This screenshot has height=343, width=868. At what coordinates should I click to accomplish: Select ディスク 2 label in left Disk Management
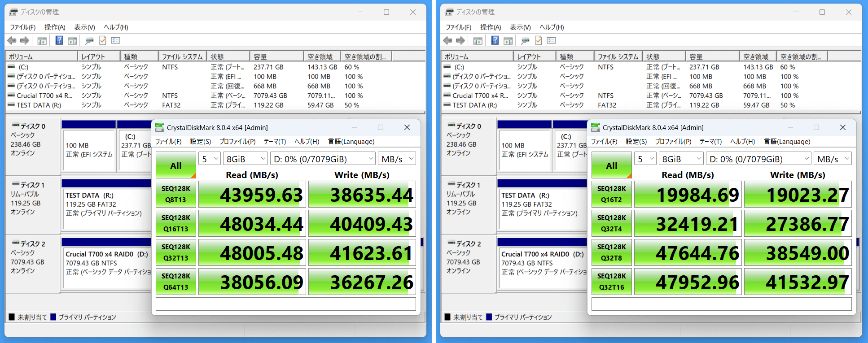tap(32, 264)
